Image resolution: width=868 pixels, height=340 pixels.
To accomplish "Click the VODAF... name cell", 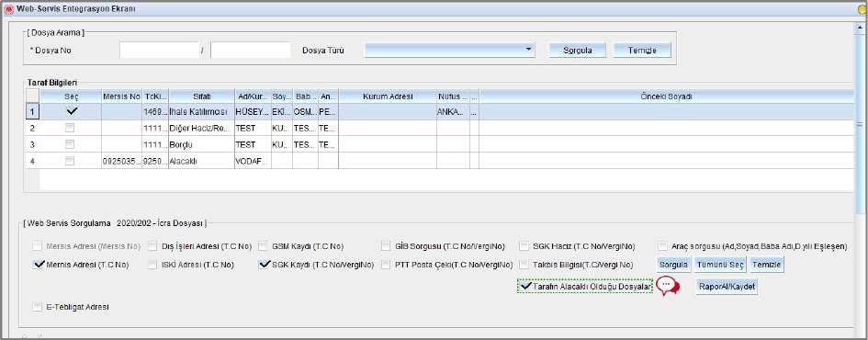I will click(253, 161).
